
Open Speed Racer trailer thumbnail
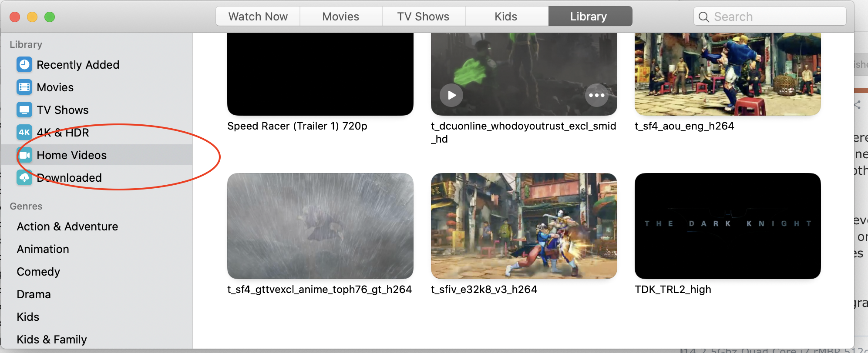click(320, 74)
